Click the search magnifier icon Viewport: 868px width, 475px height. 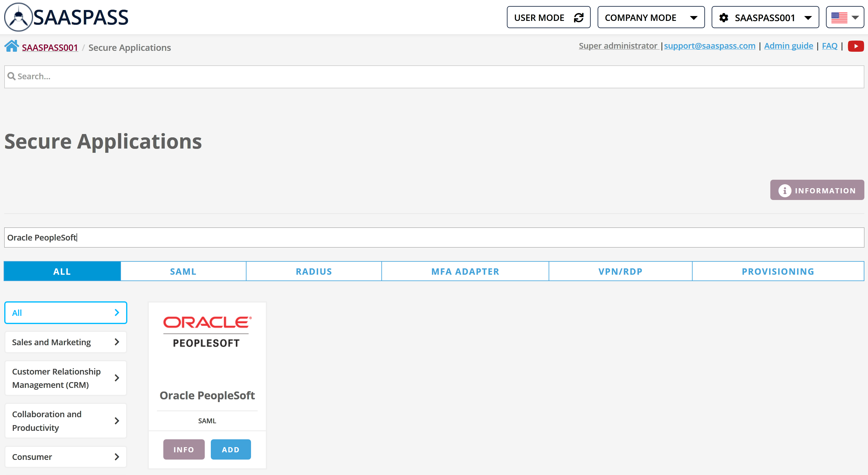11,76
